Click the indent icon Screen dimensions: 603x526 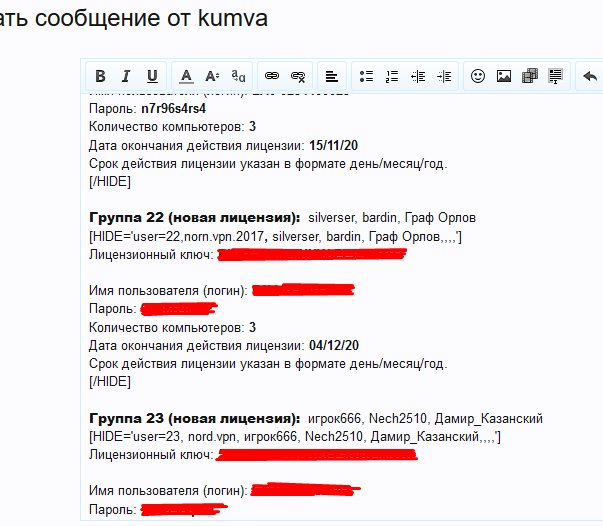444,76
